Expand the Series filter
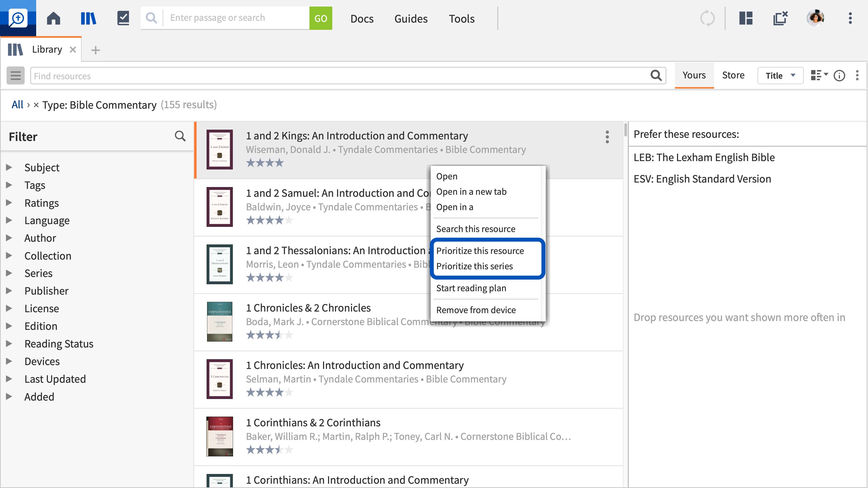Viewport: 868px width, 488px height. point(9,273)
